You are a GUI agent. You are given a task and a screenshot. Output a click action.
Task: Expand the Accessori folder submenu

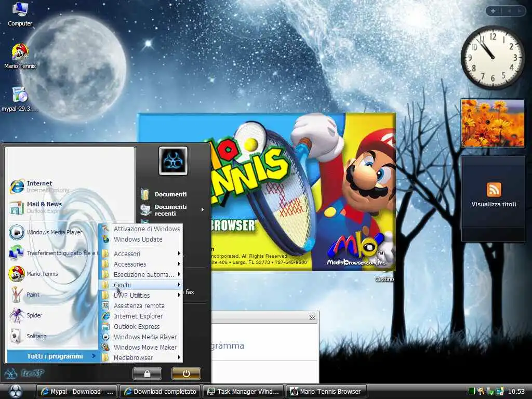click(x=141, y=254)
